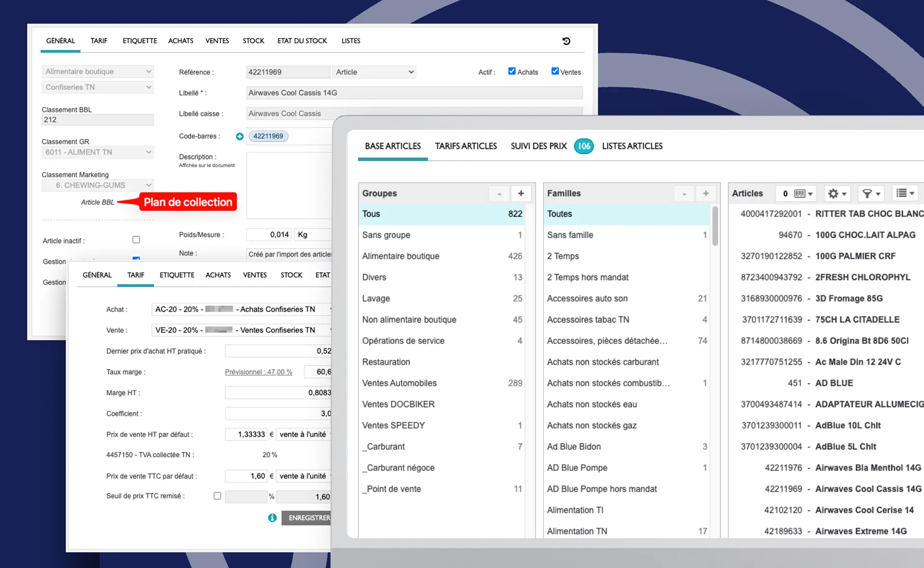
Task: Click the history revert icon
Action: click(566, 41)
